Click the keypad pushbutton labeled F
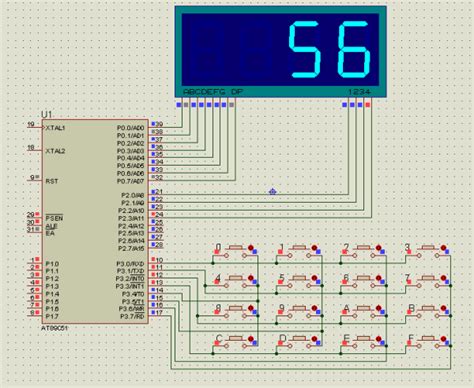This screenshot has height=388, width=474. (x=428, y=338)
